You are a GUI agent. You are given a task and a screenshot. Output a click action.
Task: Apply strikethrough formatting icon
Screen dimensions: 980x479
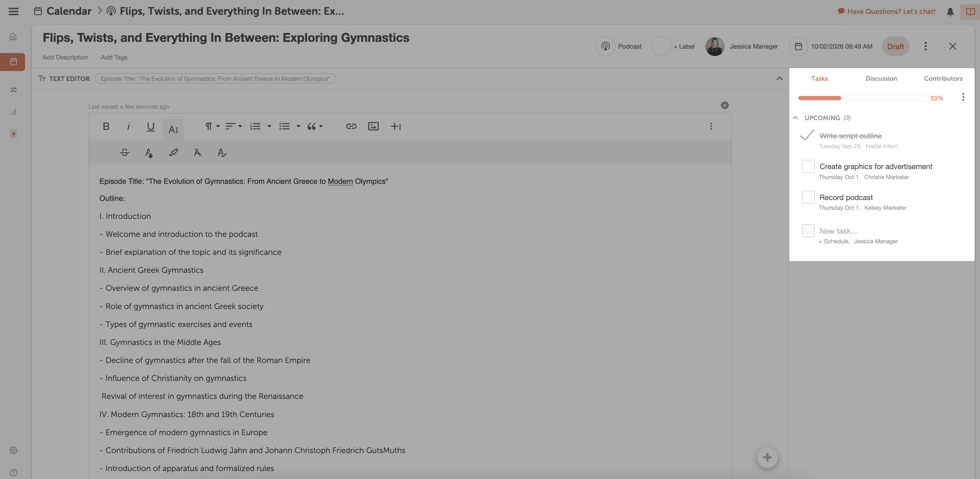(124, 153)
